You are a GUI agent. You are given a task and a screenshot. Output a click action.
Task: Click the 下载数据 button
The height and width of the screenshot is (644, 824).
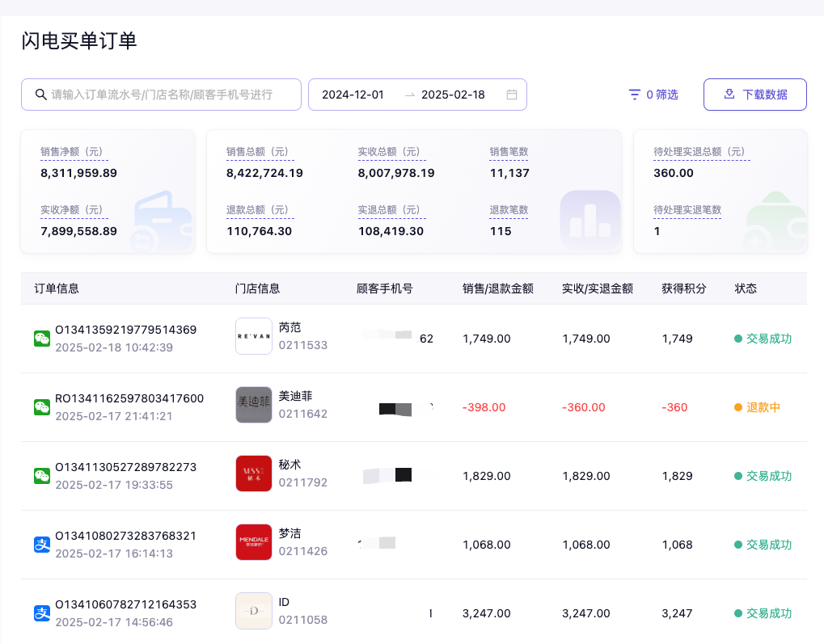click(x=754, y=95)
